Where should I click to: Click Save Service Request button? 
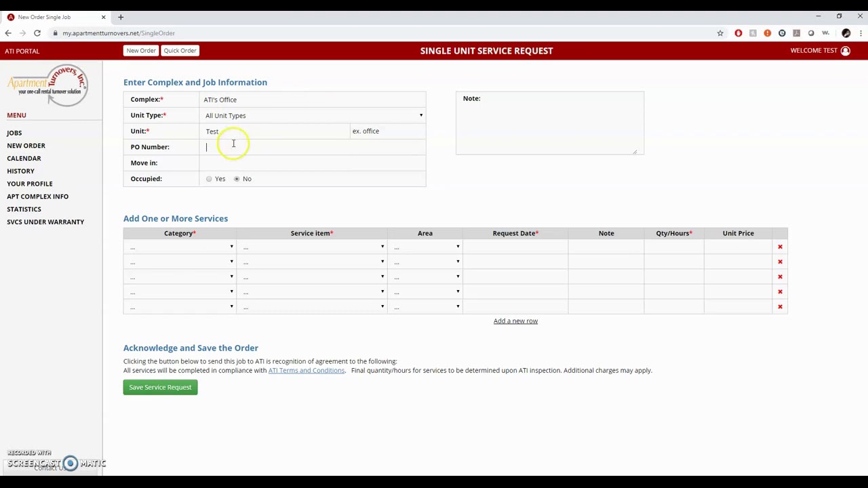click(160, 388)
